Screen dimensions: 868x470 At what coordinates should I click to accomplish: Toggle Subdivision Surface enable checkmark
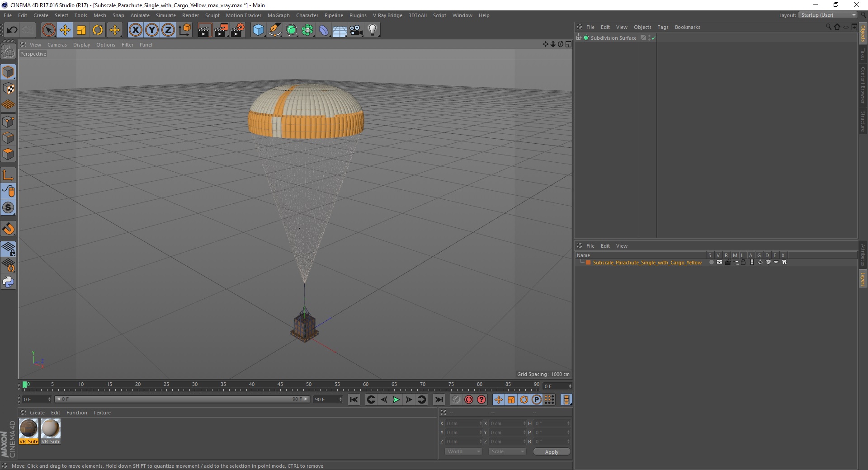[x=653, y=38]
